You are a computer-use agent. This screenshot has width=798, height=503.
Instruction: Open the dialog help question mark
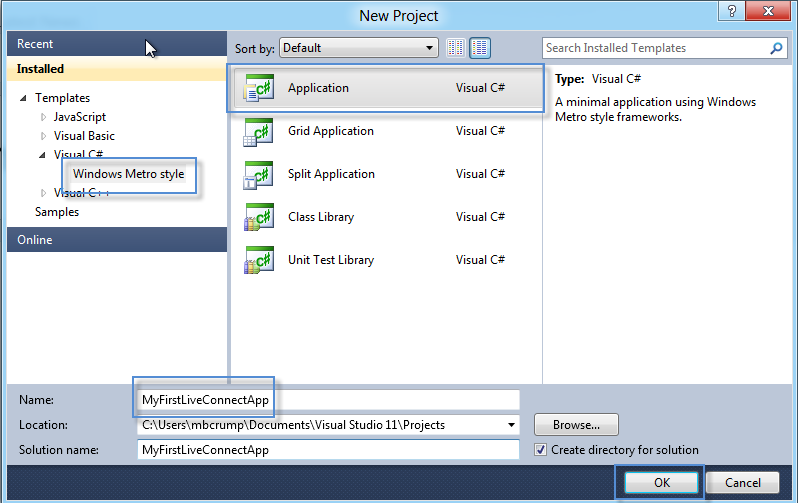(731, 11)
